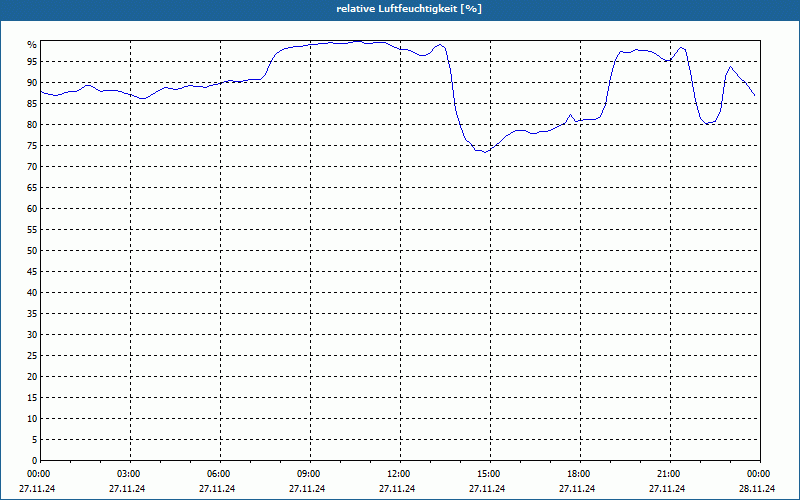Click the 25 y-axis value
The height and width of the screenshot is (500, 800).
[x=32, y=356]
